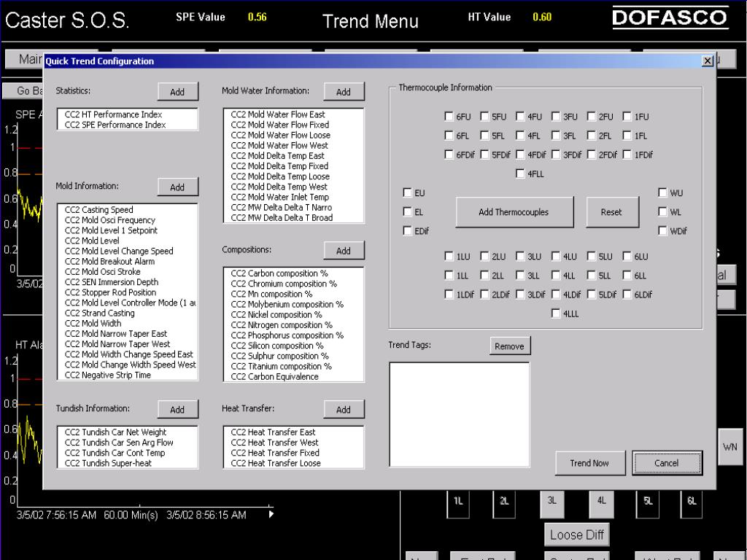Image resolution: width=747 pixels, height=560 pixels.
Task: Tick the 1FU thermocouple checkbox
Action: [627, 116]
